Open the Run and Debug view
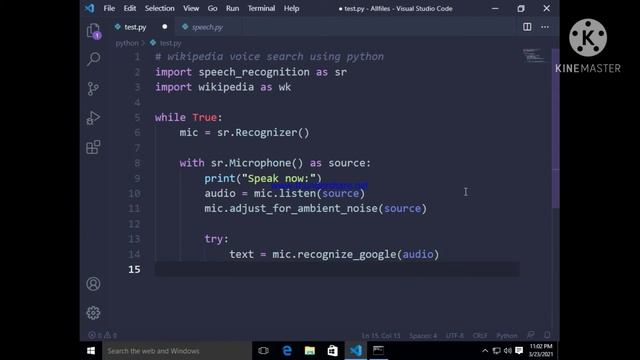The image size is (640, 360). pyautogui.click(x=93, y=118)
